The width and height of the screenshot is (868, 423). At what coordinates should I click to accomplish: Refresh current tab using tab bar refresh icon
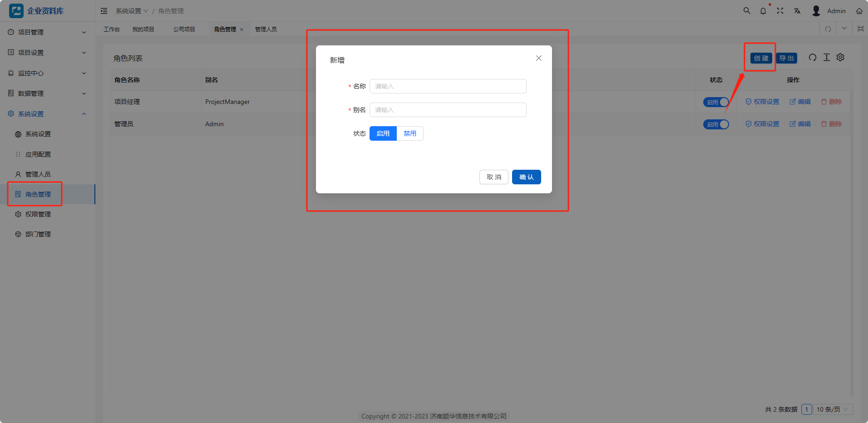coord(828,29)
